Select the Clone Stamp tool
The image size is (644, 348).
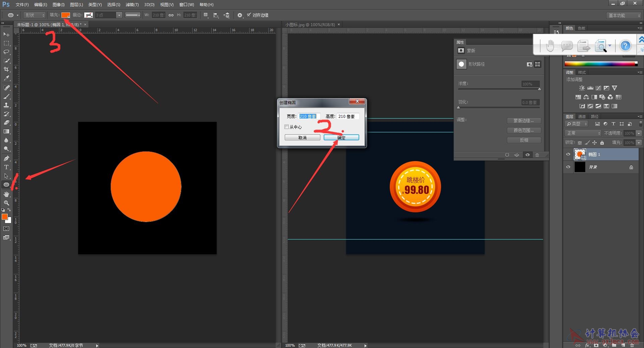6,105
